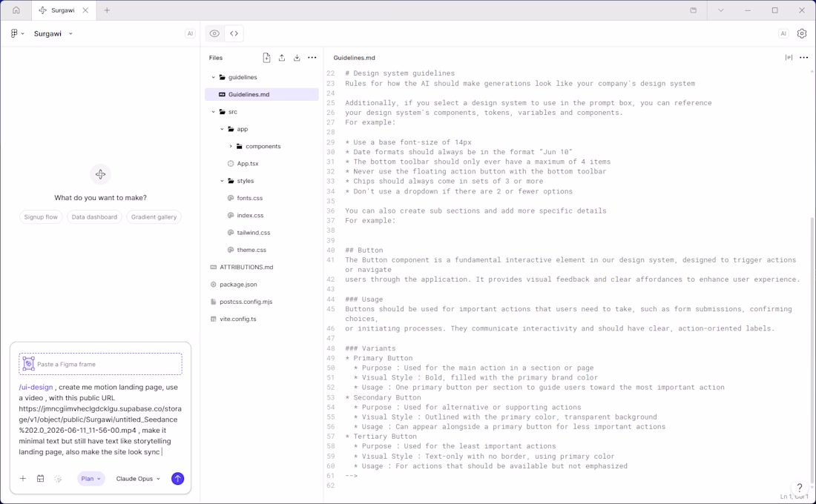
Task: Open a new tab with plus icon
Action: (107, 10)
